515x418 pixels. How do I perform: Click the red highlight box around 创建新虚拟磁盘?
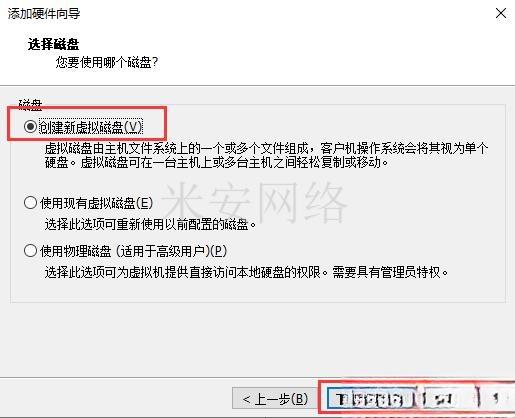pyautogui.click(x=87, y=123)
